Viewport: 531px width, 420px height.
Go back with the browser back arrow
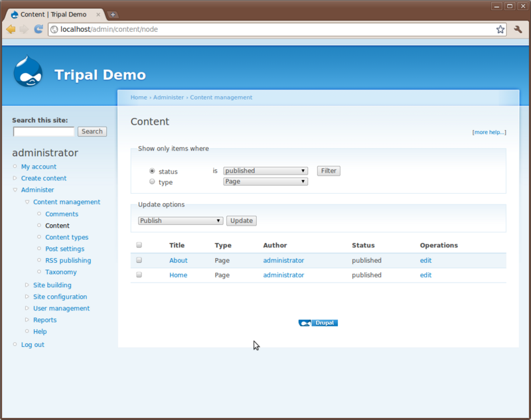pyautogui.click(x=11, y=29)
